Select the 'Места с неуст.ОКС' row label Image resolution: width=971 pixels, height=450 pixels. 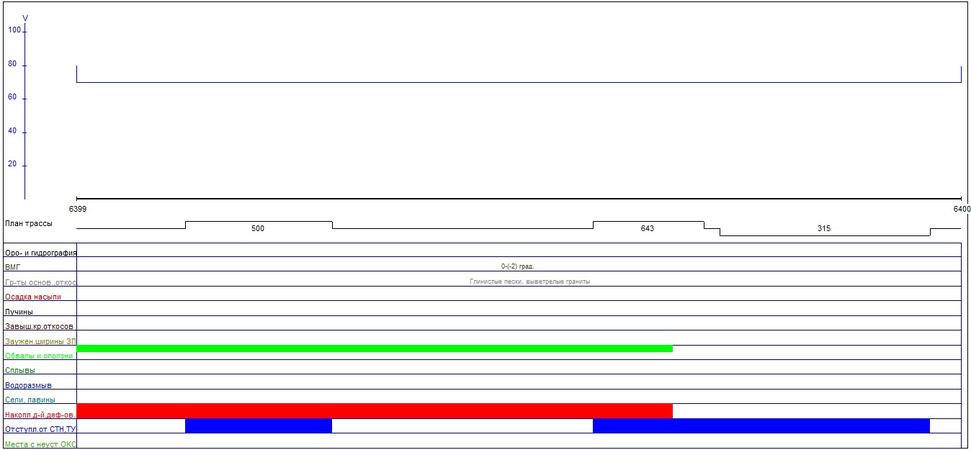[40, 444]
